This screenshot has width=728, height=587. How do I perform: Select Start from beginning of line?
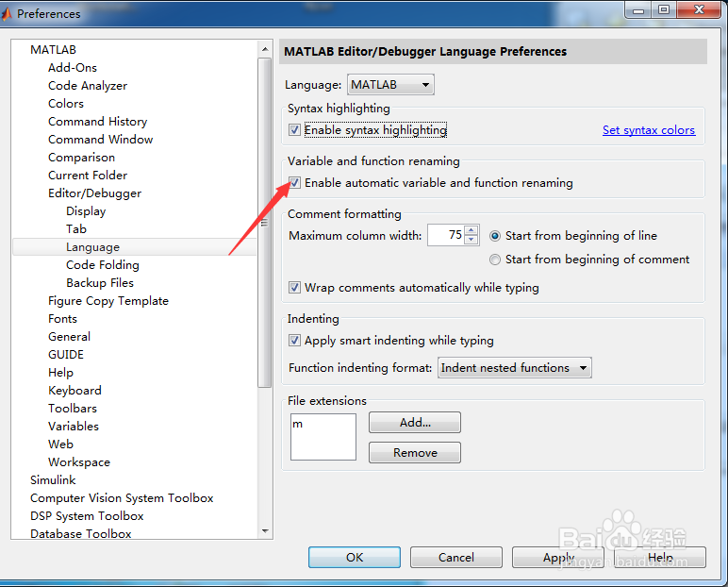[495, 236]
